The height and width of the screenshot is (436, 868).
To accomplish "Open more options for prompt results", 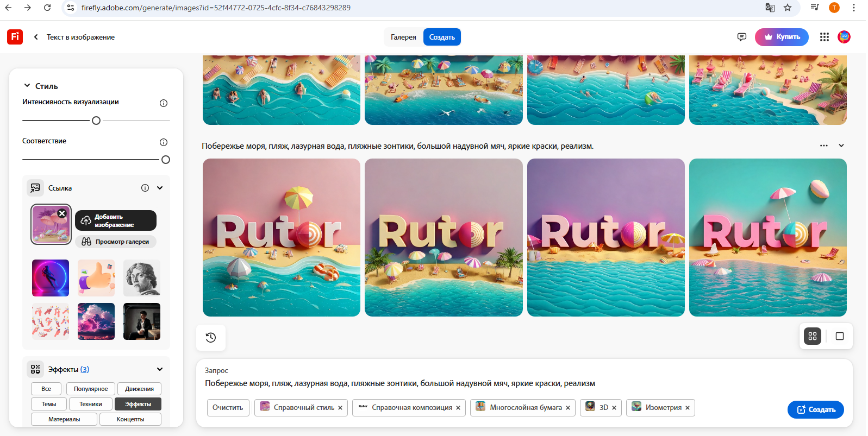I will (x=823, y=146).
